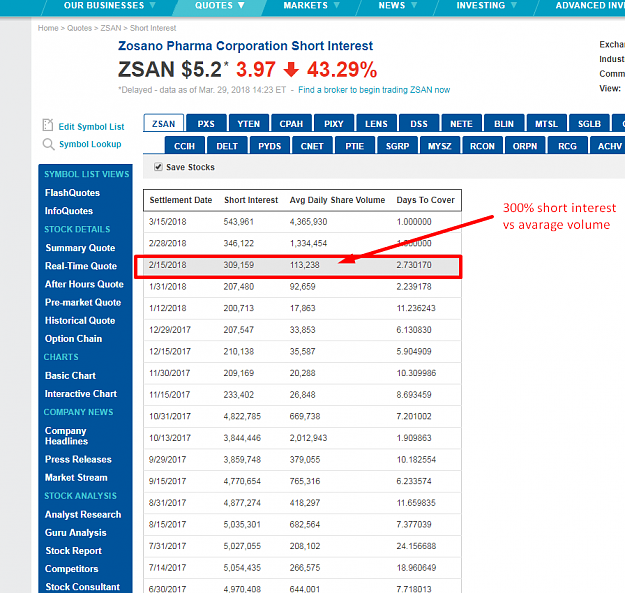Open the Edit Symbol List link
This screenshot has width=625, height=593.
(92, 127)
